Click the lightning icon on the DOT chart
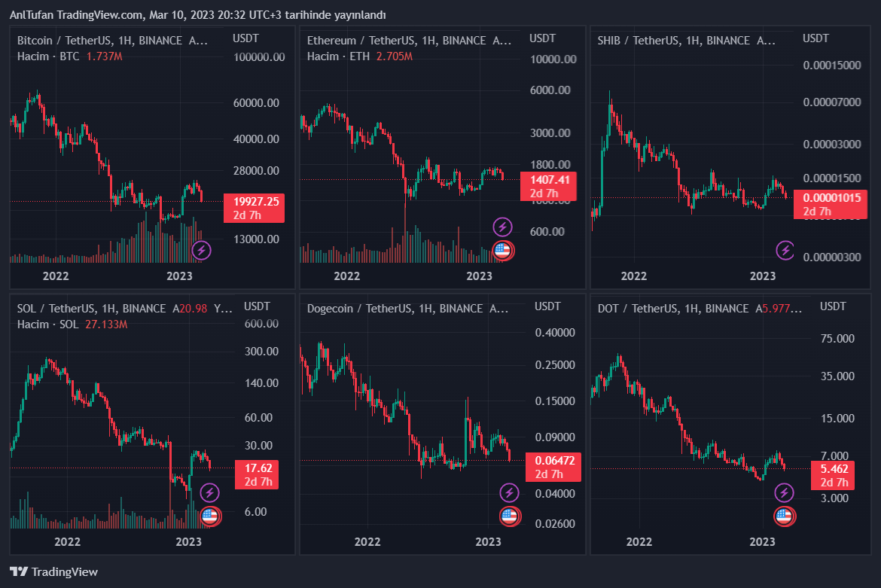Viewport: 881px width, 588px height. click(785, 493)
